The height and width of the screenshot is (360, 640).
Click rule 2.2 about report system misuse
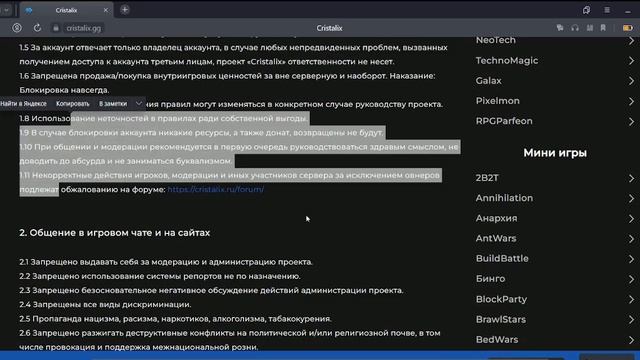click(160, 276)
